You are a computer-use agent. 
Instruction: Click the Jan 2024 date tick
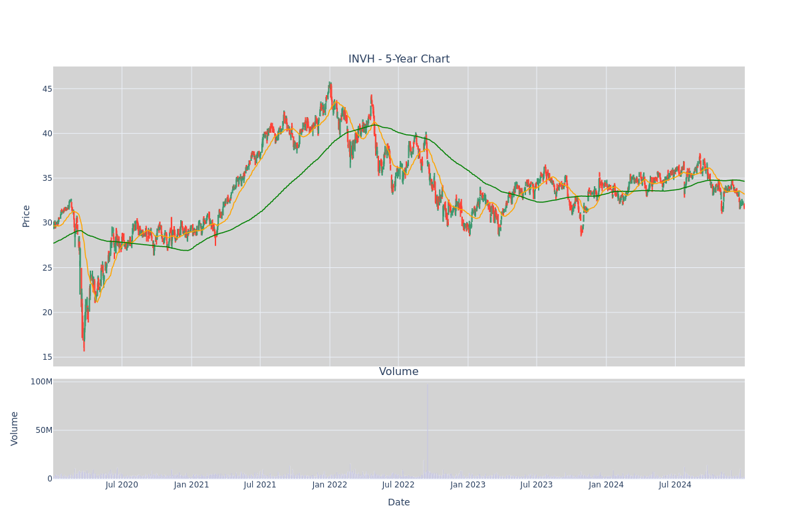pyautogui.click(x=606, y=485)
